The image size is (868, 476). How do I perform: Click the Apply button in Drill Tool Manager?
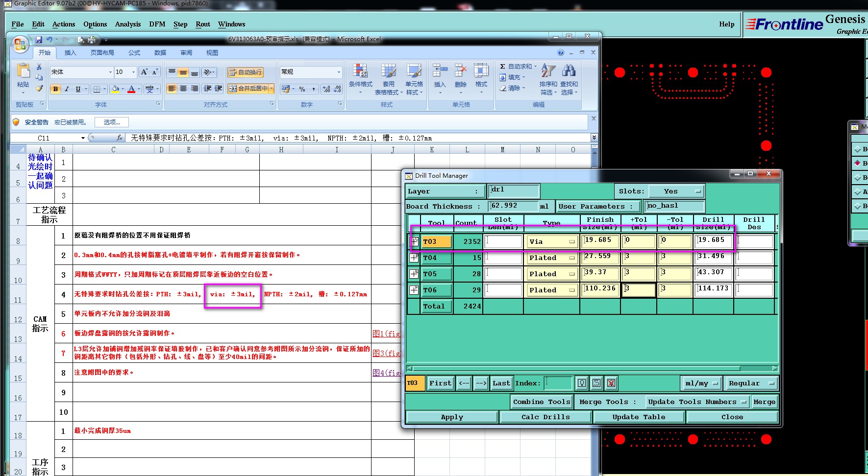[x=452, y=417]
